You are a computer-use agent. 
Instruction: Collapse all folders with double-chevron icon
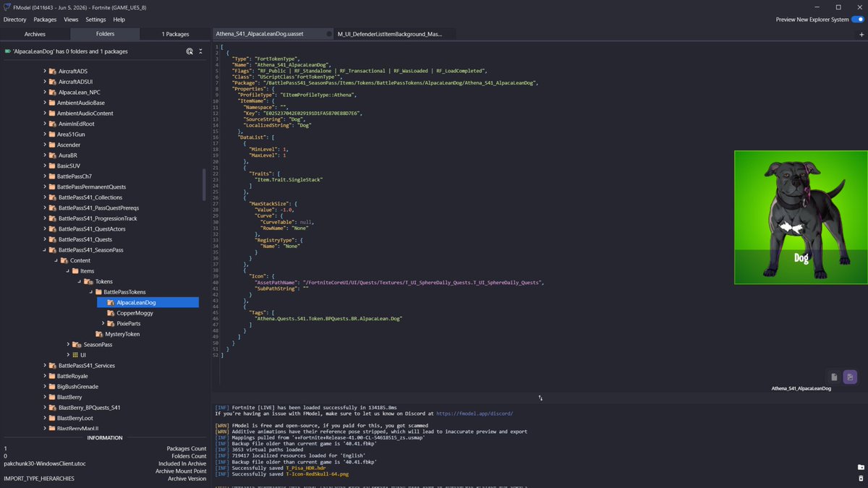[202, 51]
